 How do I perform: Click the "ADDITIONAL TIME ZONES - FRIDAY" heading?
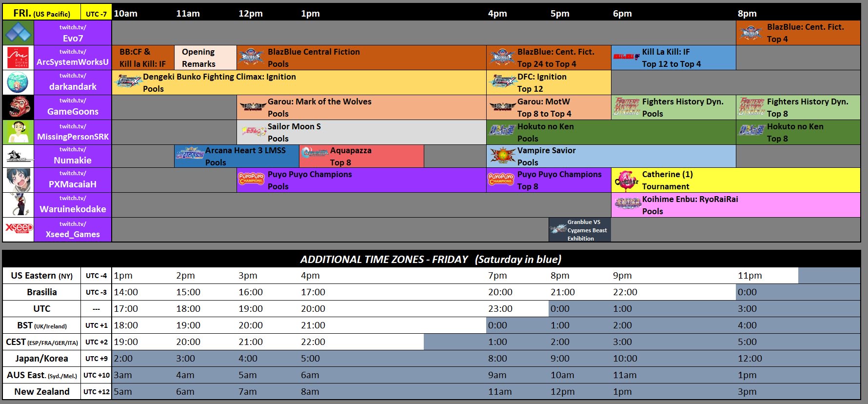(384, 259)
